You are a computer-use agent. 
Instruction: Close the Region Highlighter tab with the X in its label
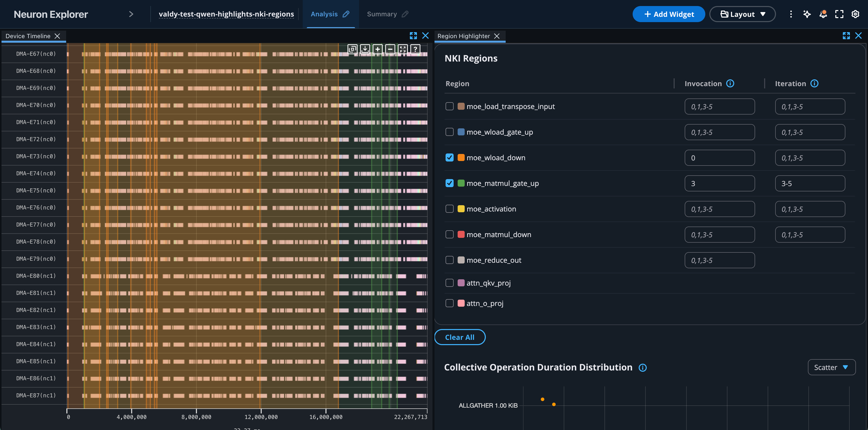click(x=497, y=36)
